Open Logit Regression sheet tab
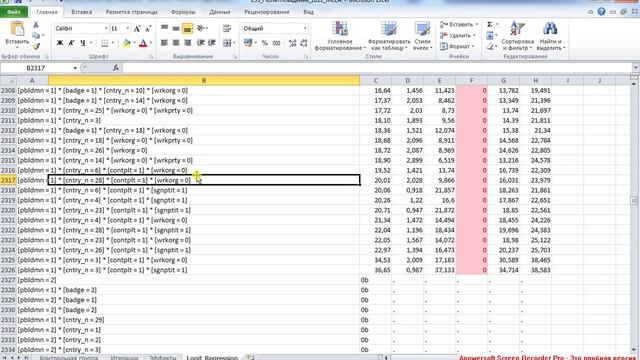The width and height of the screenshot is (640, 360). [x=212, y=358]
